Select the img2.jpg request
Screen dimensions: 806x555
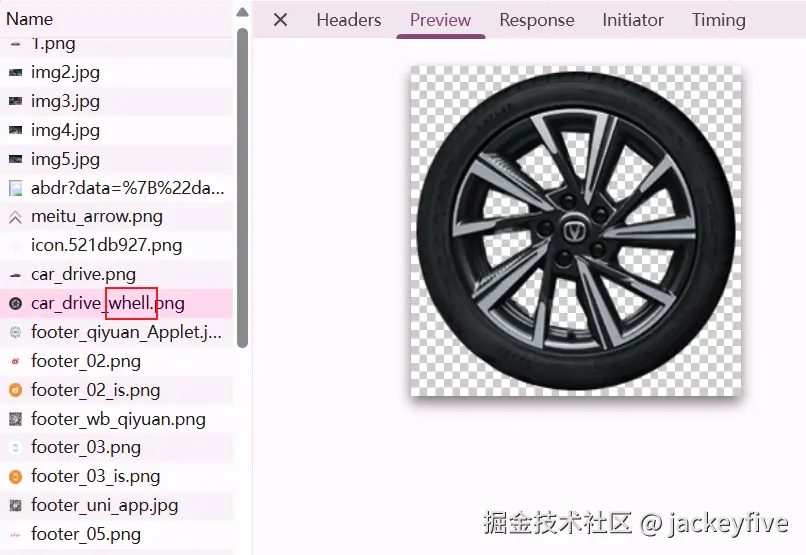coord(116,72)
